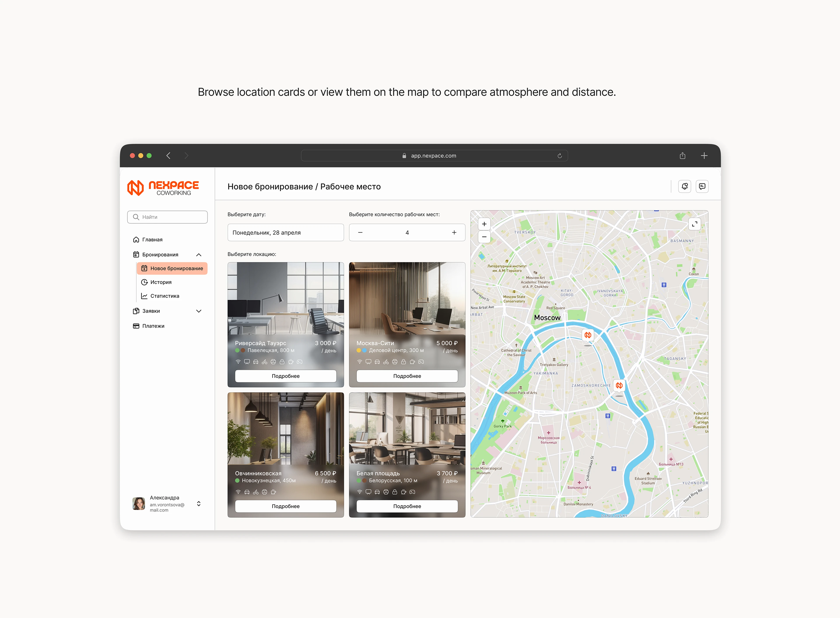
Task: Reload the app.nexpace.com page
Action: [x=560, y=156]
